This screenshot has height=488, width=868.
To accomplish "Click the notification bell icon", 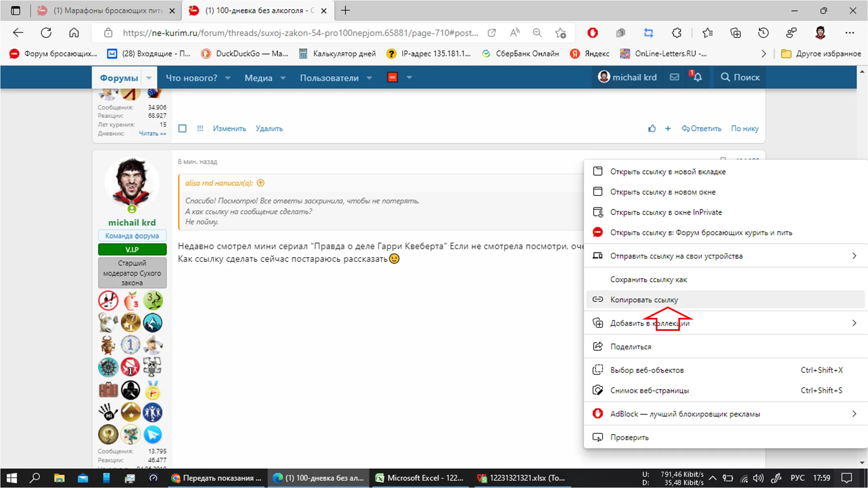I will tap(697, 77).
